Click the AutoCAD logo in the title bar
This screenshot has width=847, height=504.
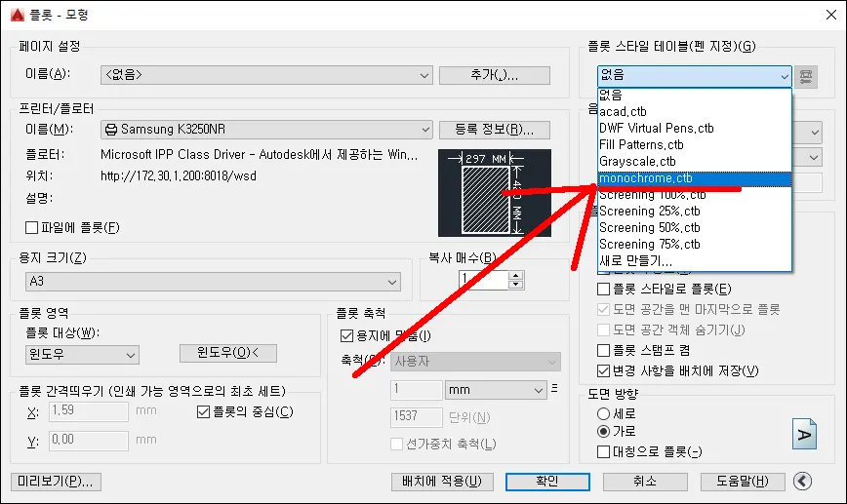(18, 15)
